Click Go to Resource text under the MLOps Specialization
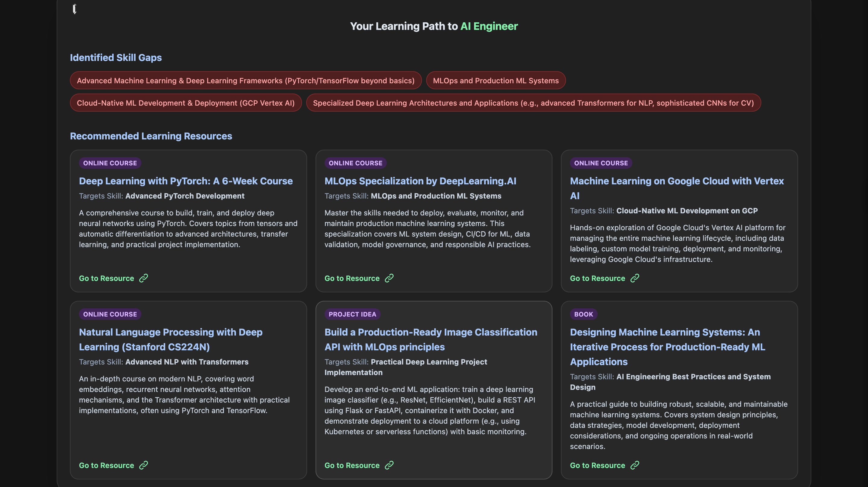The height and width of the screenshot is (487, 868). (352, 278)
